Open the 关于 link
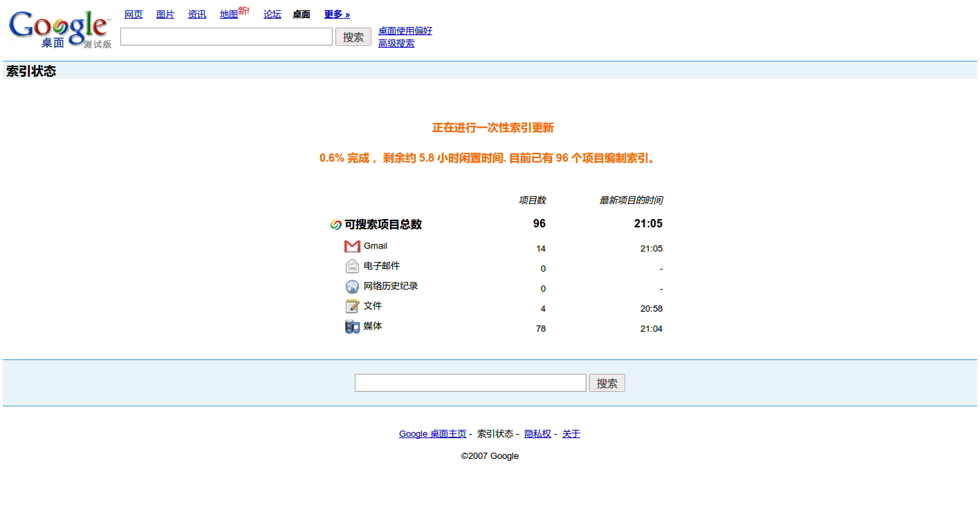The height and width of the screenshot is (528, 980). 571,434
